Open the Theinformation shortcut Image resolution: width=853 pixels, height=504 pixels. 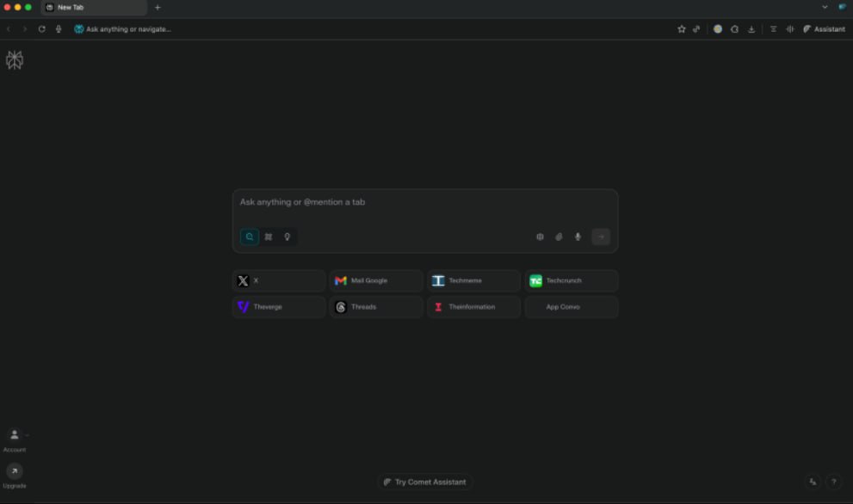[473, 307]
